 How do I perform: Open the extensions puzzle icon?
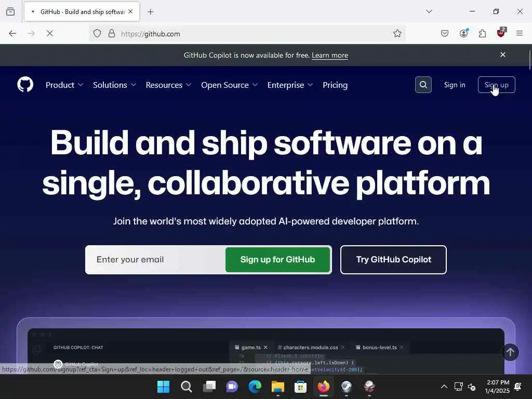tap(482, 33)
